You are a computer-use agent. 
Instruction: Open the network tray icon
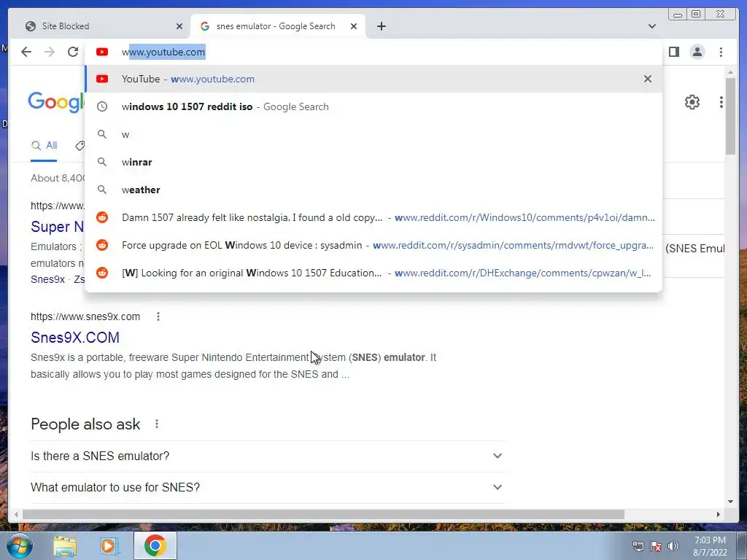pyautogui.click(x=638, y=546)
